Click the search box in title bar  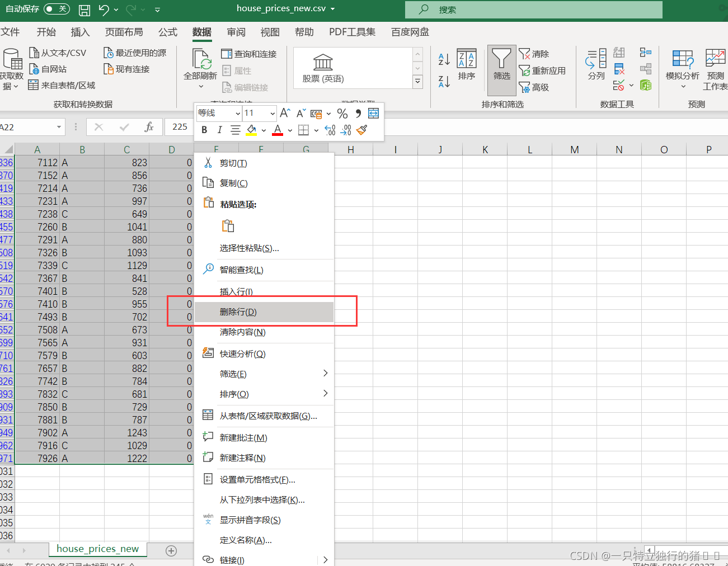[534, 10]
